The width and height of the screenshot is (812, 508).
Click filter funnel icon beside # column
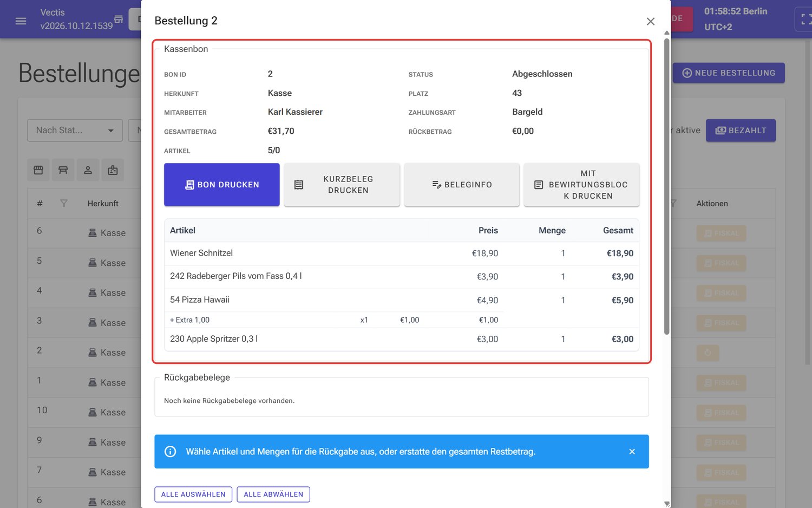pos(64,204)
